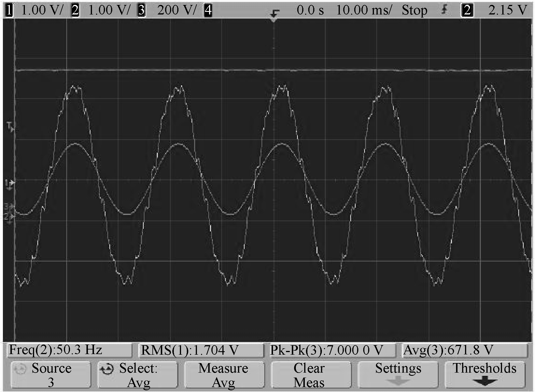Screen dimensions: 535x392
Task: Click the 10.00 ms/ timebase setting
Action: click(x=364, y=11)
